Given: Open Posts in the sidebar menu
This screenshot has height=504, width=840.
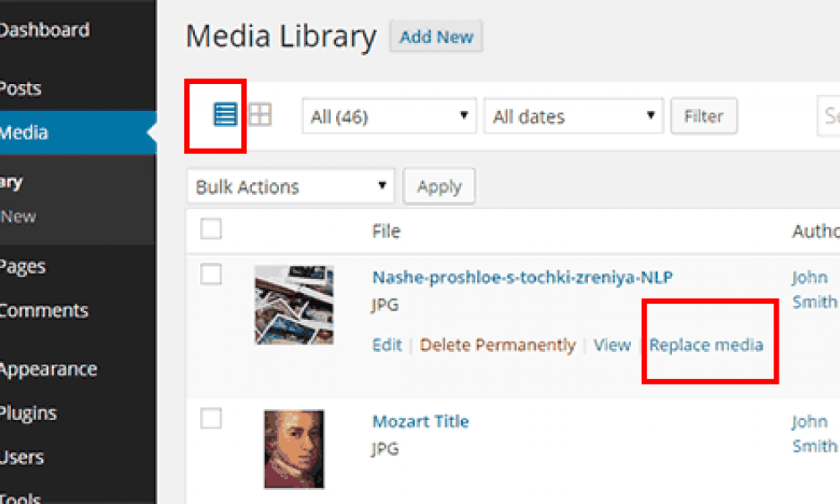Looking at the screenshot, I should point(20,88).
